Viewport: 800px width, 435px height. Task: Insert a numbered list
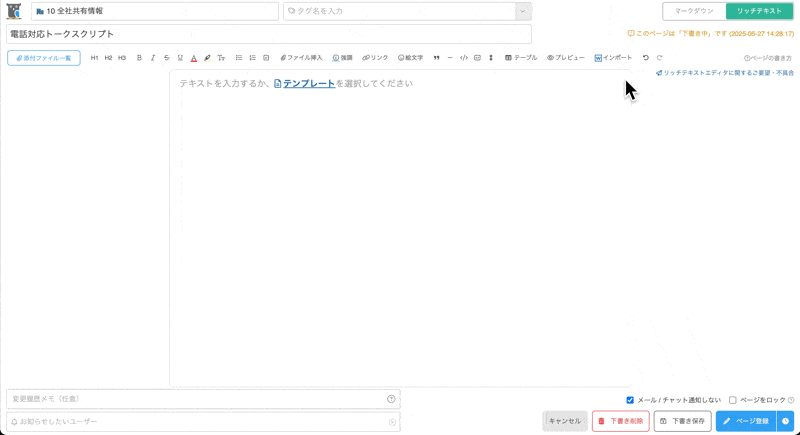[x=252, y=58]
